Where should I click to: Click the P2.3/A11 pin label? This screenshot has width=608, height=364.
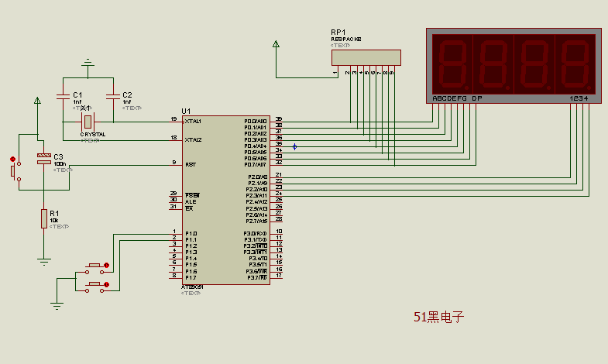[x=256, y=196]
